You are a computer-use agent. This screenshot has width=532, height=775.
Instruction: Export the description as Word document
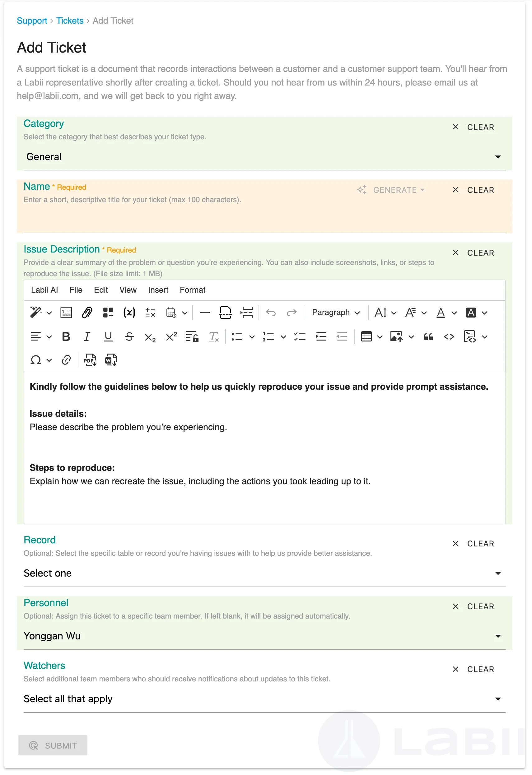pos(111,360)
